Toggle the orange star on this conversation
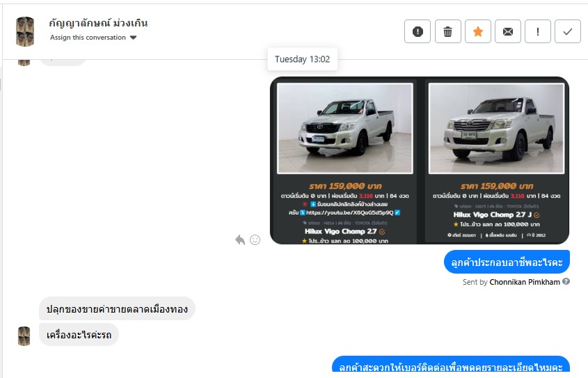588x378 pixels. pos(478,31)
